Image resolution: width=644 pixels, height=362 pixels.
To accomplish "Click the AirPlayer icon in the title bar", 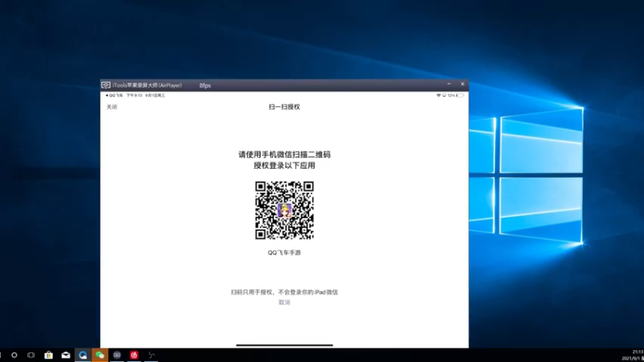I will coord(106,85).
